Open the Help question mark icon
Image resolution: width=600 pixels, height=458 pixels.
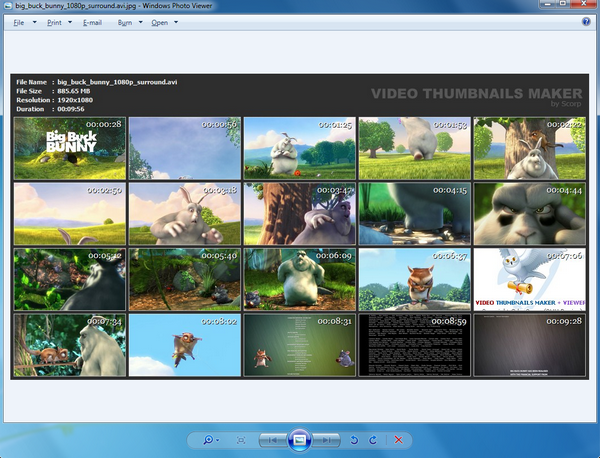[586, 22]
